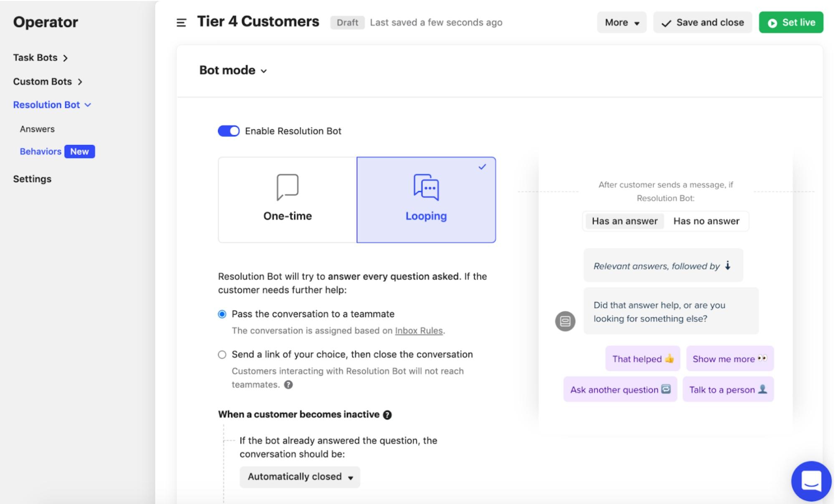
Task: Open Behaviors under Resolution Bot
Action: (x=40, y=151)
